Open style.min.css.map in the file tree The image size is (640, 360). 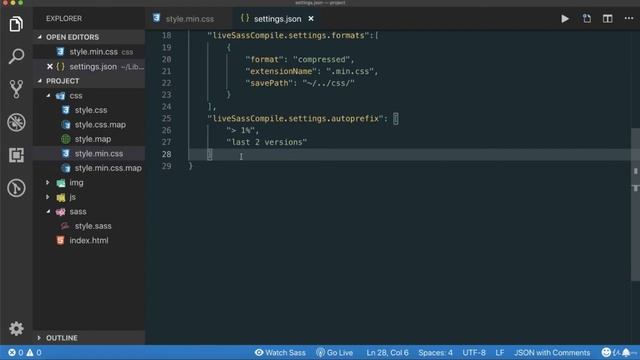[108, 168]
